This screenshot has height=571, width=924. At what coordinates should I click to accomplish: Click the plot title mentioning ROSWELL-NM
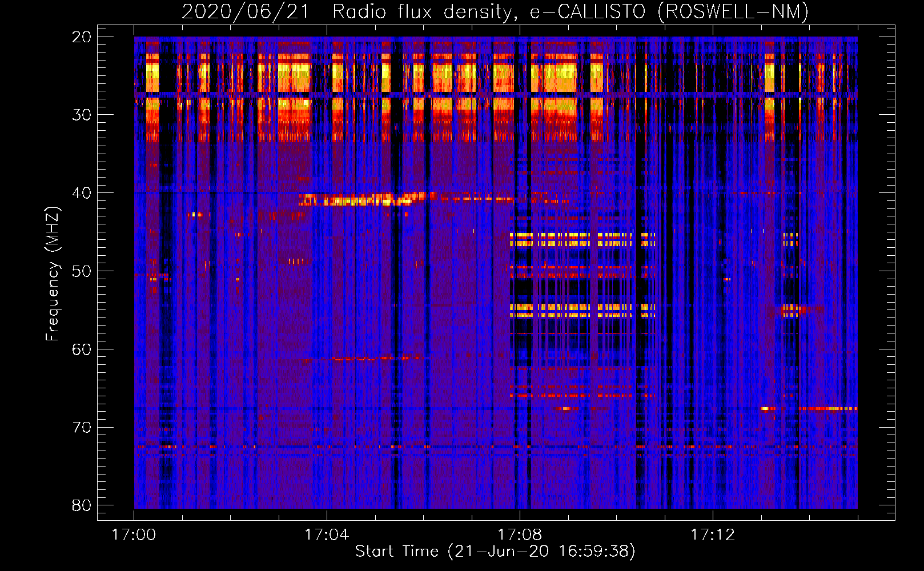[495, 11]
